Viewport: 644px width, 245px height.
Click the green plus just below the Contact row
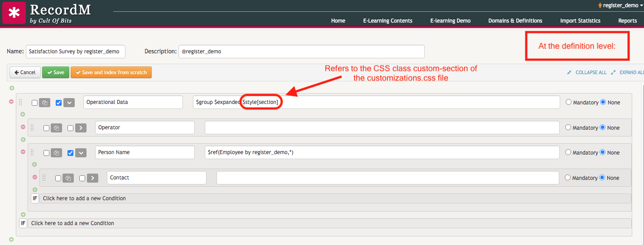coord(35,190)
